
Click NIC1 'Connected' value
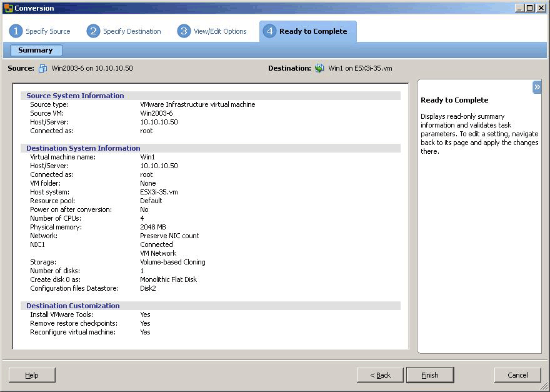coord(156,244)
